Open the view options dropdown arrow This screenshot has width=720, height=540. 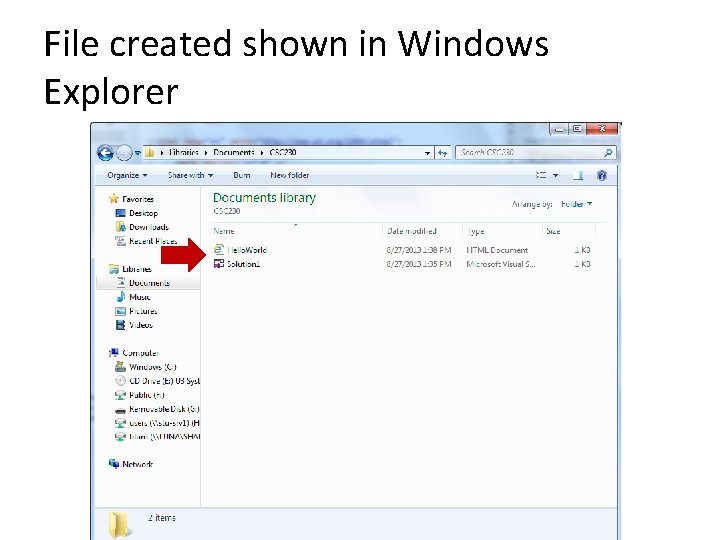pyautogui.click(x=555, y=175)
